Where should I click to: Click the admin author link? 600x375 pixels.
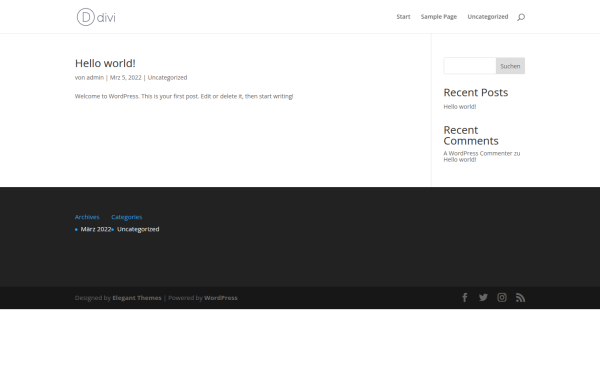pyautogui.click(x=95, y=78)
